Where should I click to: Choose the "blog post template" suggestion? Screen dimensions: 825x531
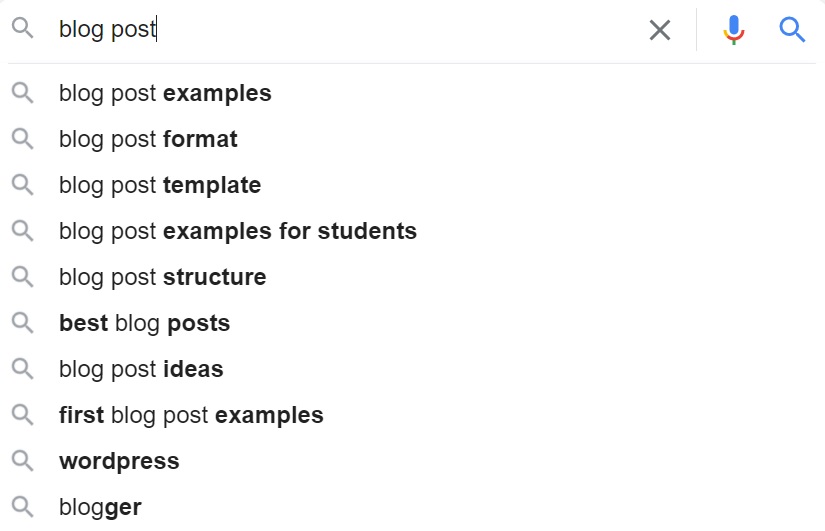160,185
